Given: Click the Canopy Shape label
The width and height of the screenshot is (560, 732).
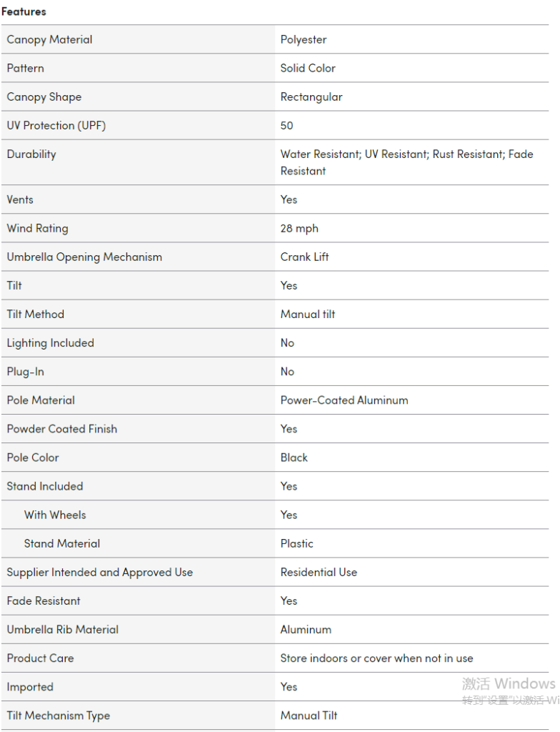Looking at the screenshot, I should 44,97.
